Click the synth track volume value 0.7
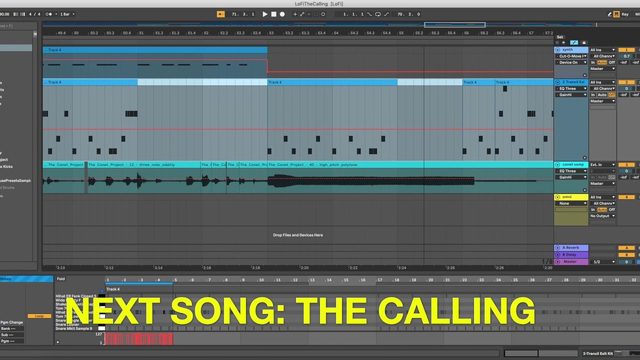The height and width of the screenshot is (360, 640). tap(627, 56)
